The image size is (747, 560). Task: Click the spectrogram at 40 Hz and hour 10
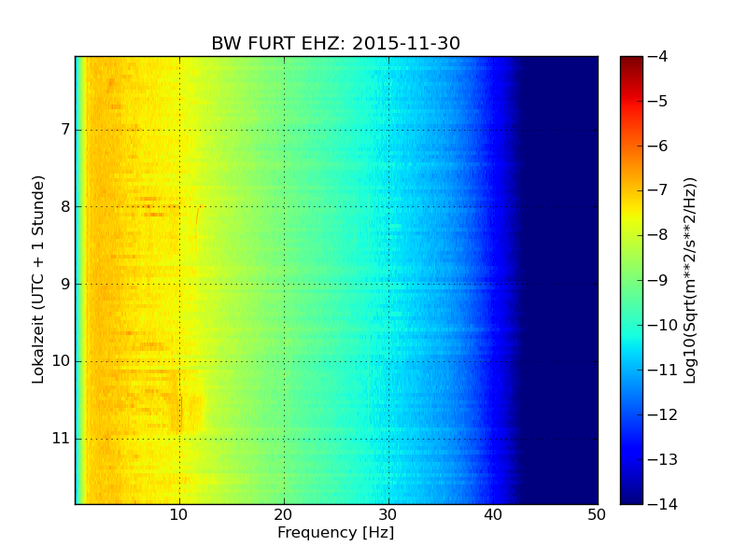[494, 361]
